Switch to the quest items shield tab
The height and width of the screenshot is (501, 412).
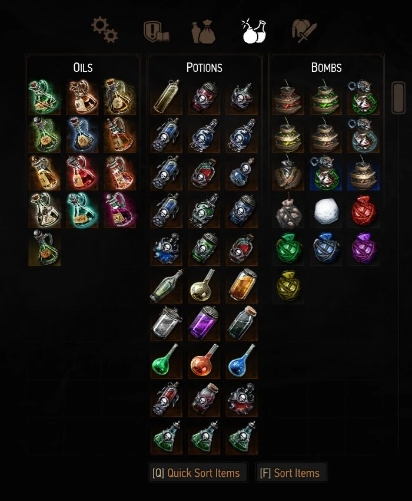click(x=156, y=31)
